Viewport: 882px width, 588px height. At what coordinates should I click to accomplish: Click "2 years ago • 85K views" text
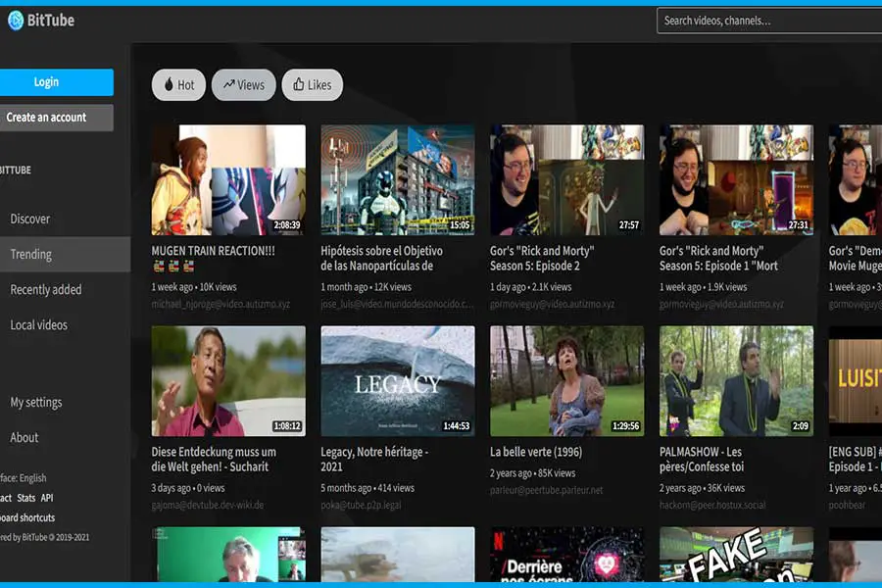(x=533, y=473)
